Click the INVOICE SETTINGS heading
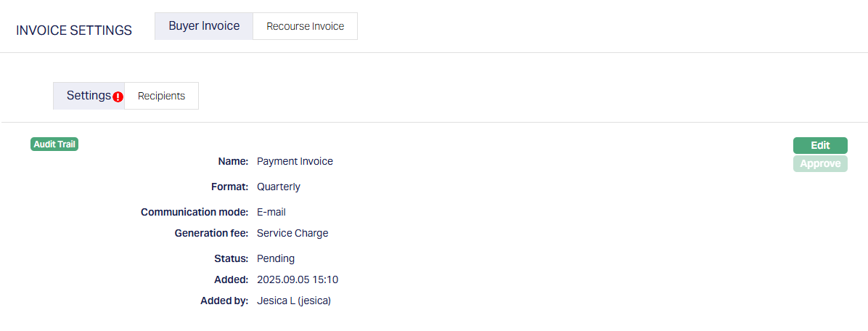The image size is (868, 331). (x=74, y=30)
